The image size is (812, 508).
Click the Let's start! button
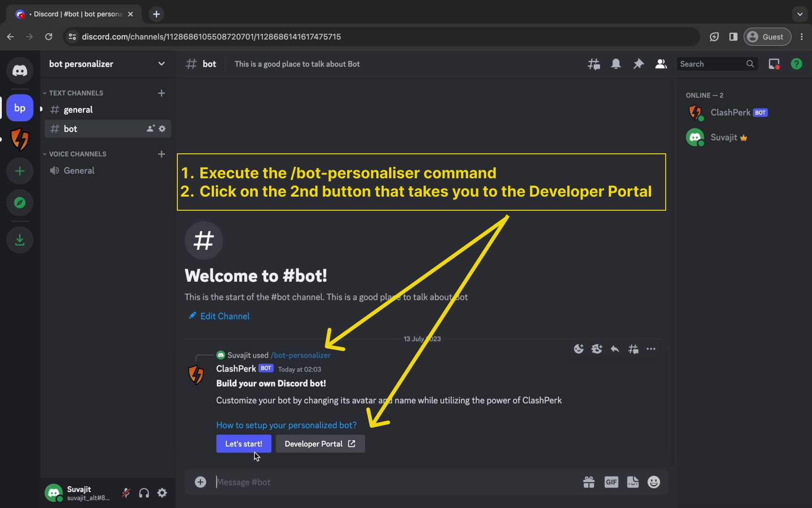click(244, 444)
